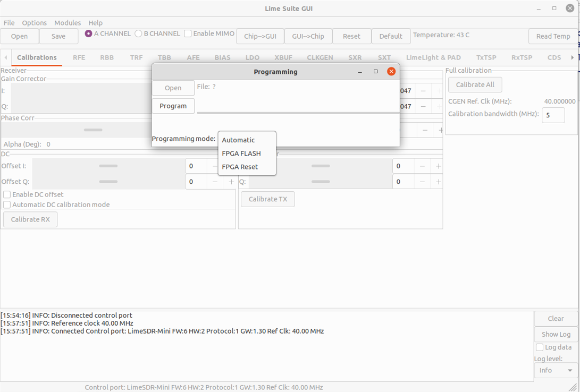Click Open in Programming dialog

point(173,88)
